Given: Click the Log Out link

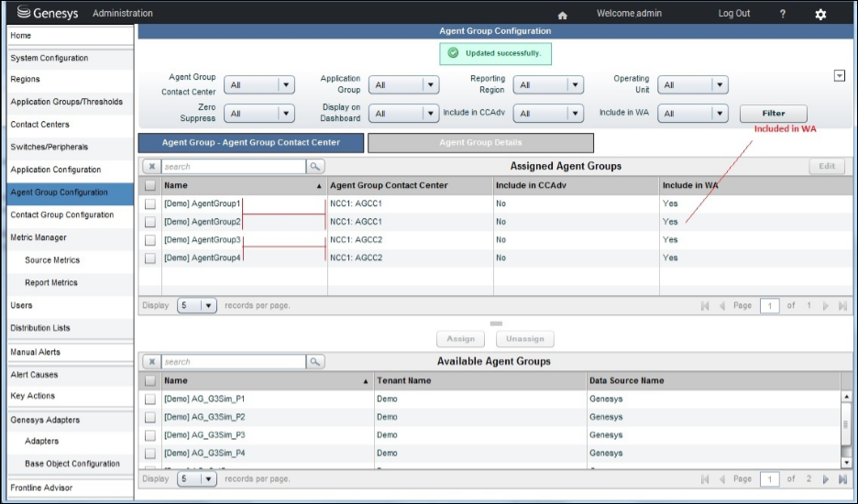Looking at the screenshot, I should pyautogui.click(x=733, y=14).
